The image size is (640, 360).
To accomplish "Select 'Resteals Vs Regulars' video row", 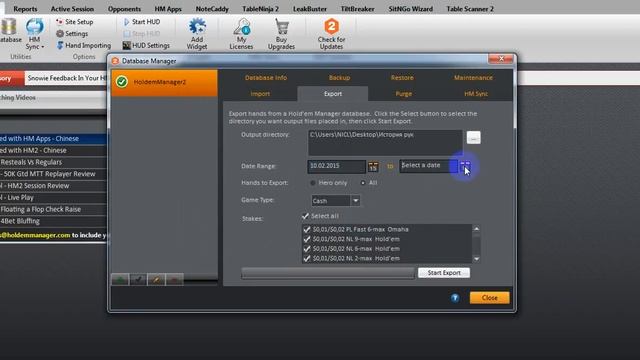I will (53, 162).
